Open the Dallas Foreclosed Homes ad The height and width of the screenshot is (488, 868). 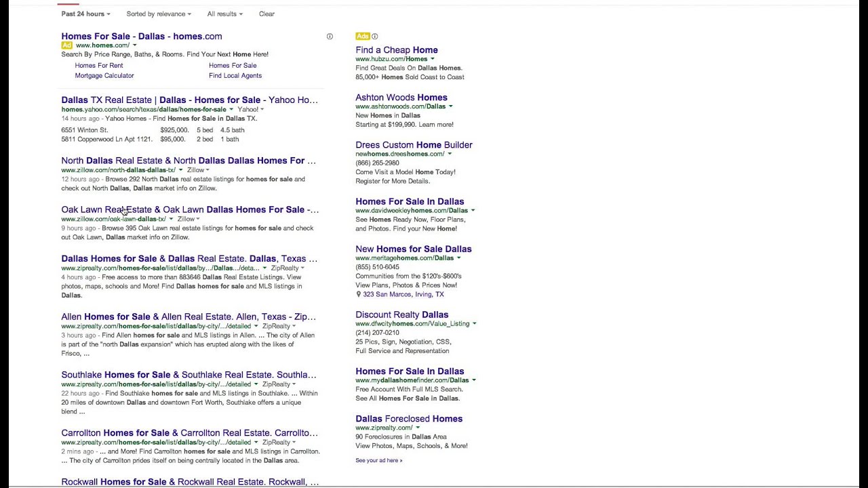tap(409, 418)
